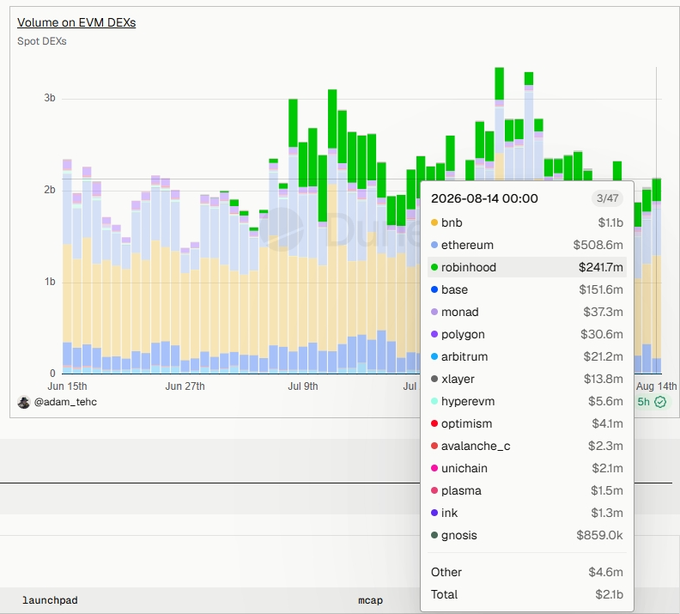Click the highlighted robinhood tooltip row
The height and width of the screenshot is (614, 680).
pyautogui.click(x=527, y=268)
